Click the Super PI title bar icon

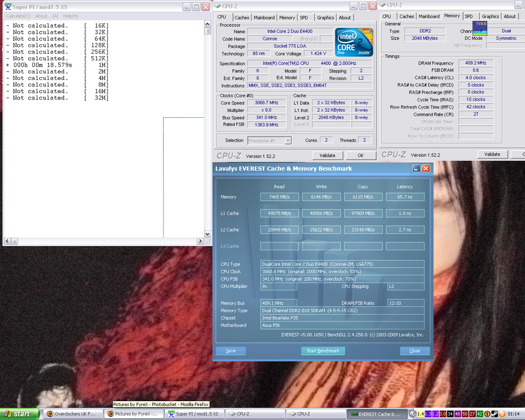[8, 6]
